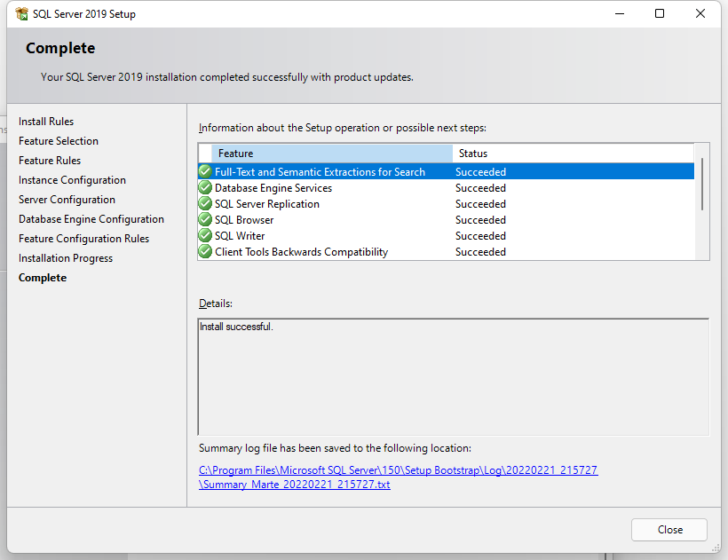Screen dimensions: 728x560
Task: Select the SQL Writer row
Action: pos(447,236)
